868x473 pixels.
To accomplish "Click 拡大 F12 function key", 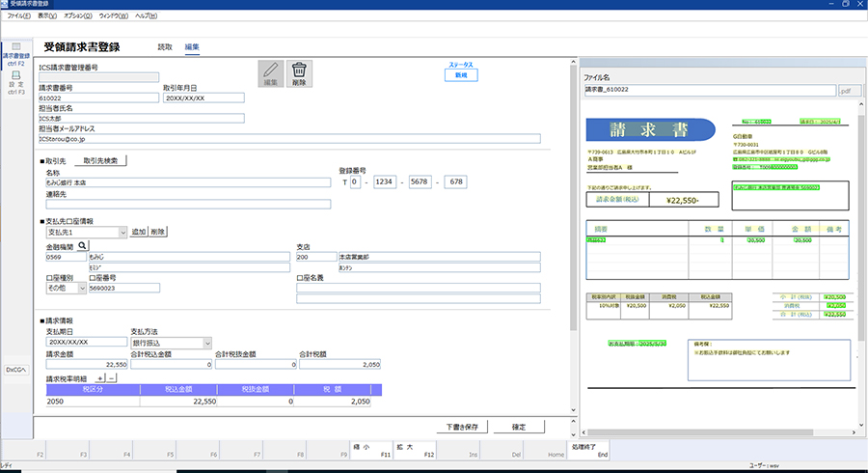I will point(415,450).
